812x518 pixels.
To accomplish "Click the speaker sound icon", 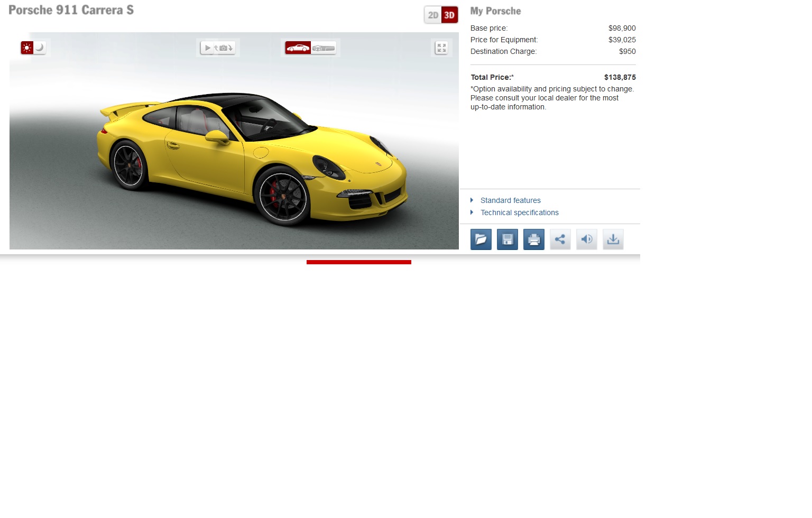I will [x=586, y=239].
